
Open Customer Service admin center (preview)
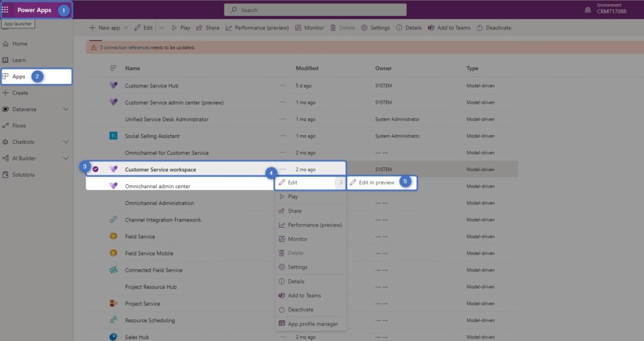pos(174,103)
